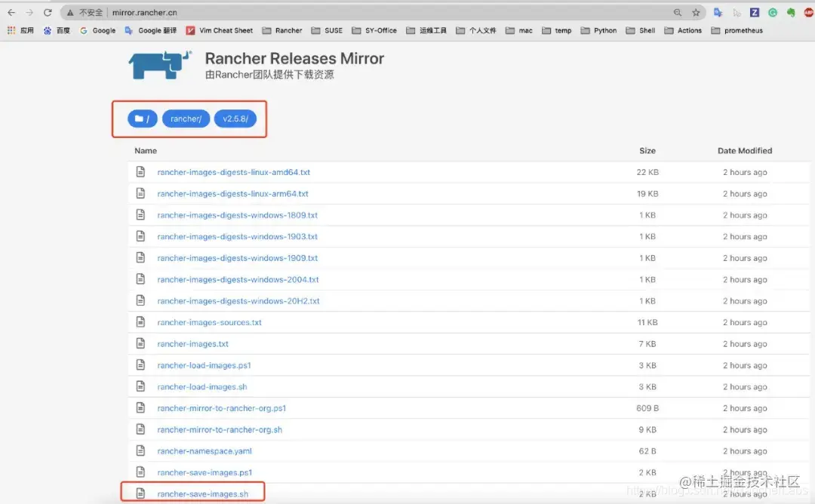The width and height of the screenshot is (815, 504).
Task: Click file icon beside rancher-images-sources.txt
Action: (x=140, y=321)
